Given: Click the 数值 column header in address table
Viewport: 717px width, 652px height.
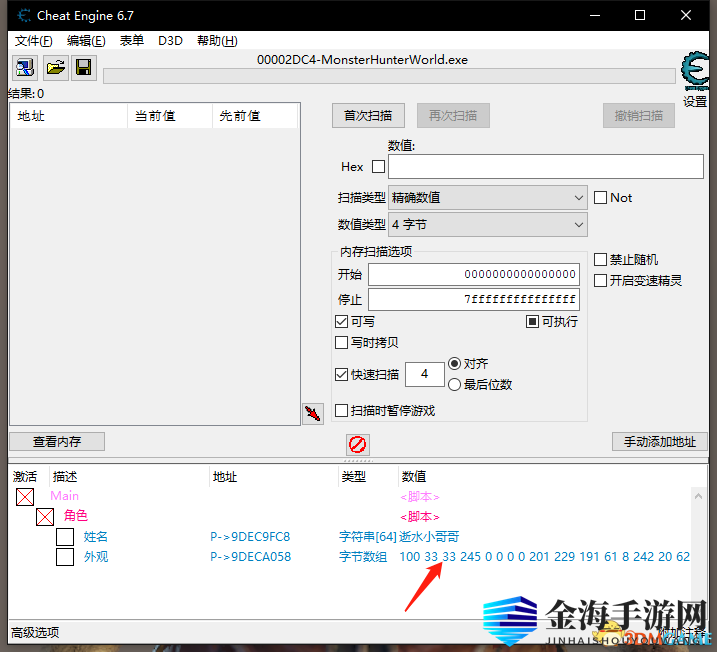Looking at the screenshot, I should pyautogui.click(x=414, y=477).
